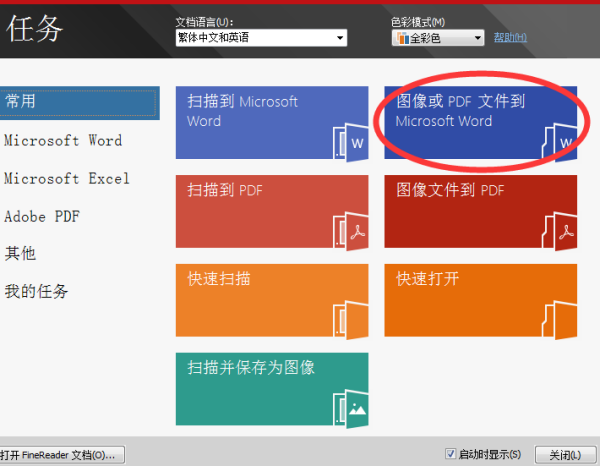The image size is (600, 466).
Task: Click file icon on 快速打开 tile
Action: point(559,320)
